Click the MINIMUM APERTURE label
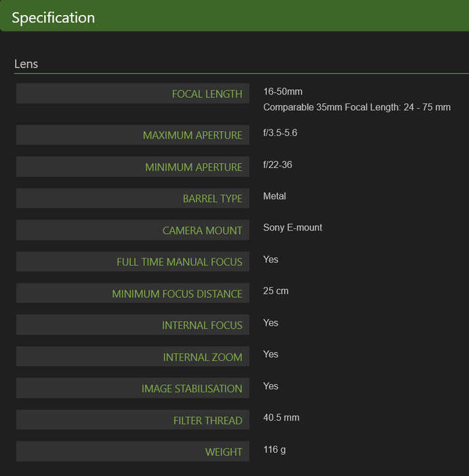Image resolution: width=469 pixels, height=476 pixels. pyautogui.click(x=194, y=167)
